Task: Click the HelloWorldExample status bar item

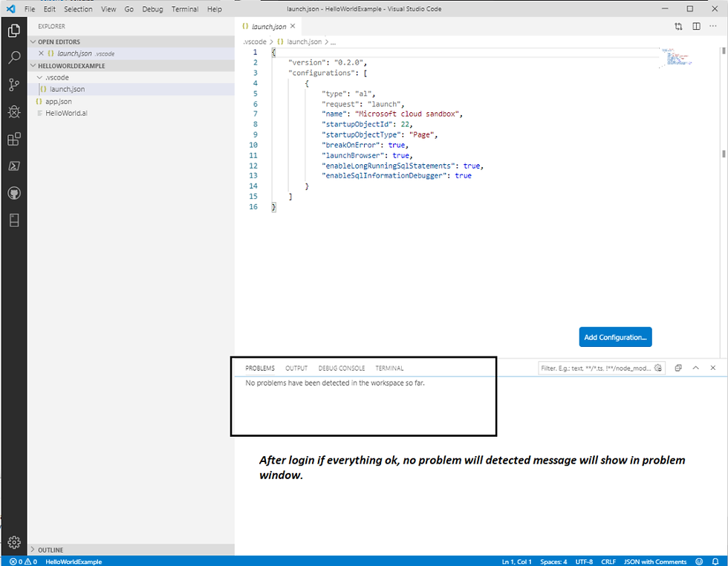Action: coord(74,562)
